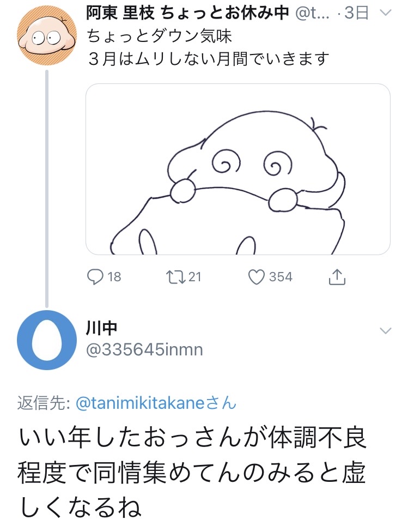Tap the 354 likes count

pos(281,277)
